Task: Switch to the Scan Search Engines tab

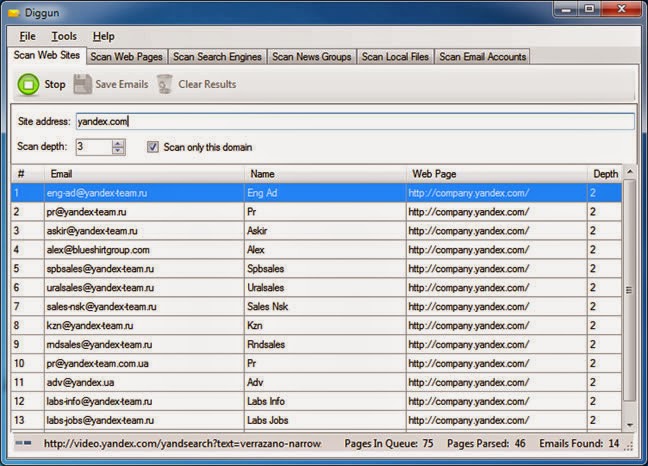Action: [217, 57]
